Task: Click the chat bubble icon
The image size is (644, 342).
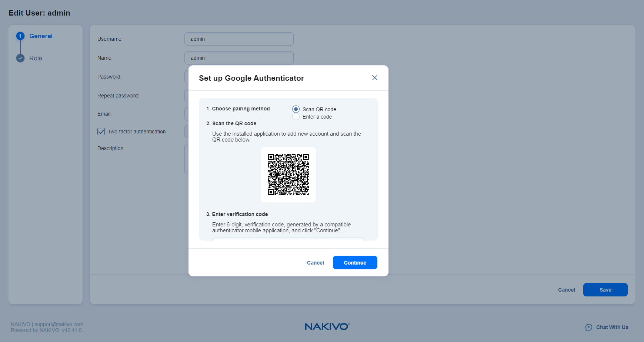Action: [x=588, y=327]
